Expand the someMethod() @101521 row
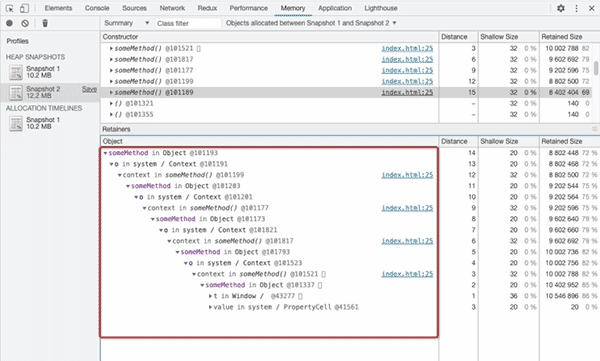Screen dimensions: 600x361 [x=111, y=49]
